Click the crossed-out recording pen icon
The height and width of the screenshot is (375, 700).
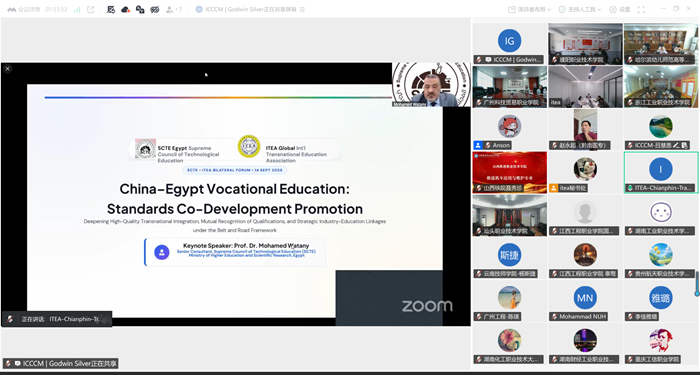point(111,9)
